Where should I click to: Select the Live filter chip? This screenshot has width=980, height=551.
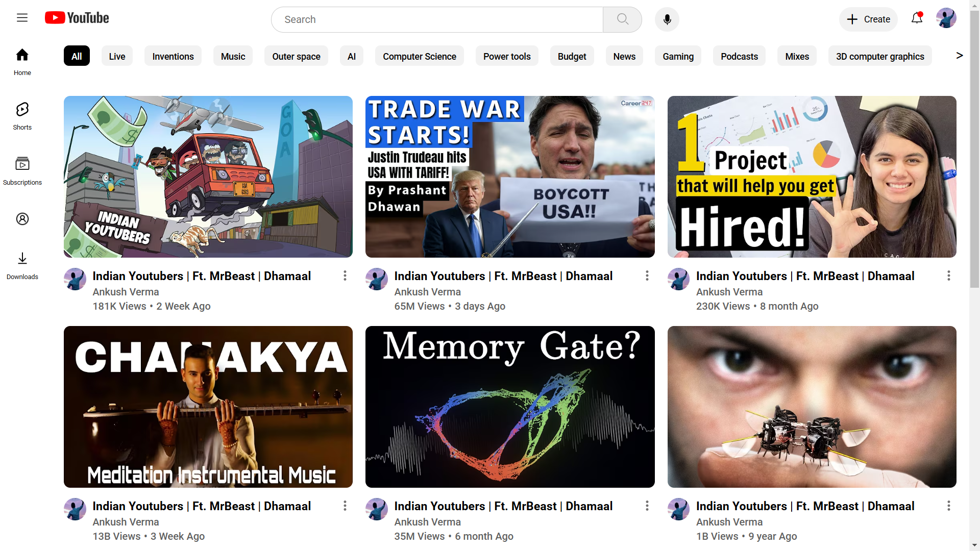click(117, 56)
